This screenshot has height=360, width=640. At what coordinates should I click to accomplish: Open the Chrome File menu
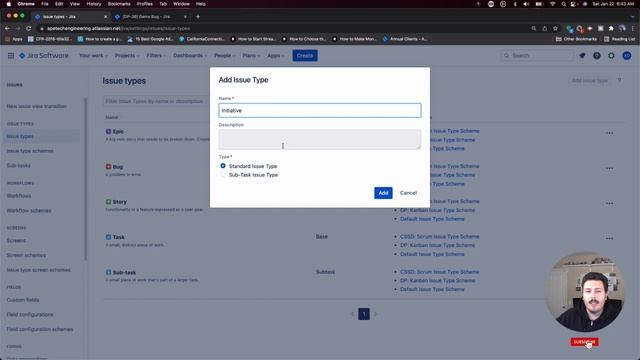click(x=45, y=4)
